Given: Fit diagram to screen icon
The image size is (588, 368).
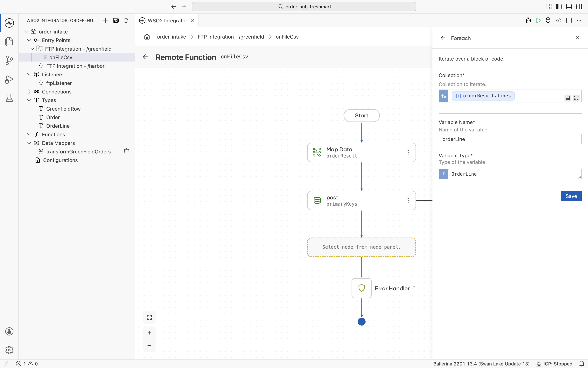Looking at the screenshot, I should pos(149,317).
